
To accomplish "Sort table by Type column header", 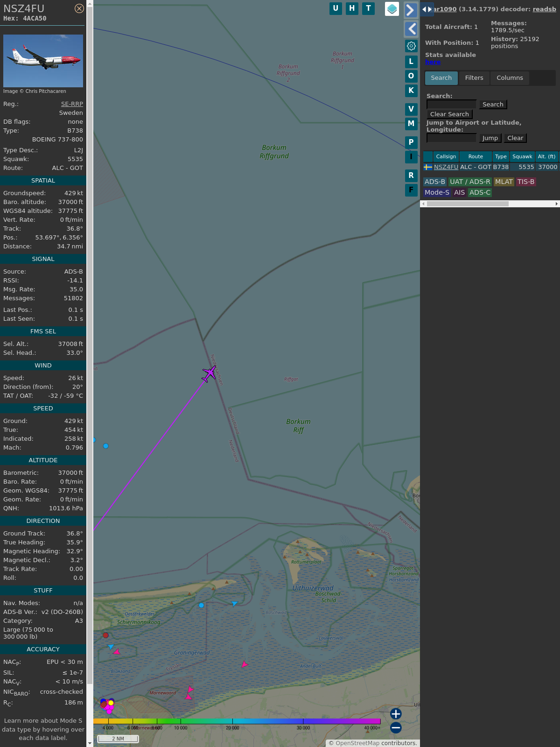I will click(501, 156).
